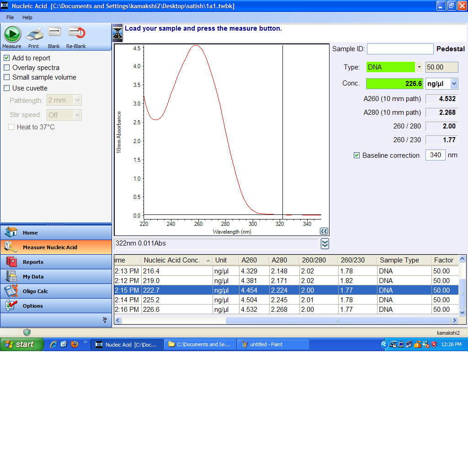Toggle the Baseline correction checkbox
This screenshot has height=476, width=468.
pos(357,155)
